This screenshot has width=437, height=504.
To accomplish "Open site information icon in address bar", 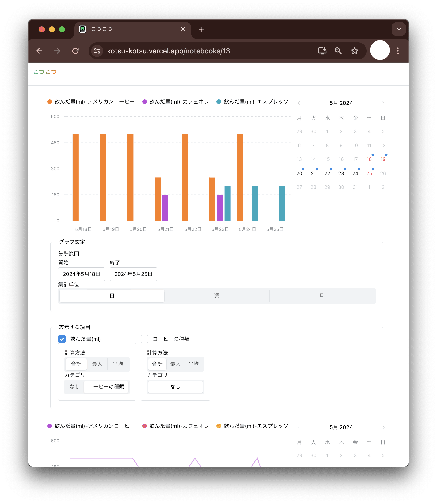I will coord(97,51).
